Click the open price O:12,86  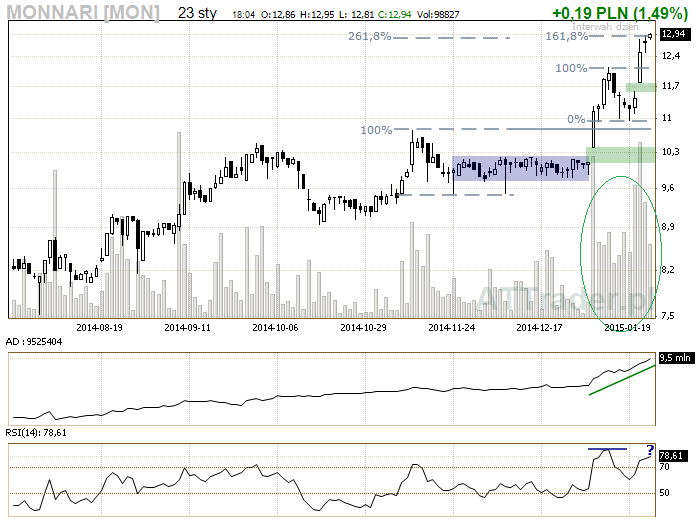[278, 15]
